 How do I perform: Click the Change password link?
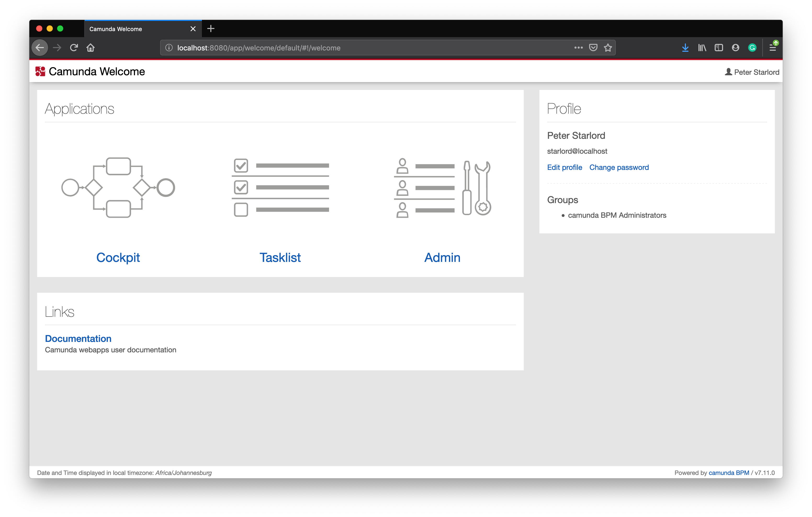tap(619, 168)
